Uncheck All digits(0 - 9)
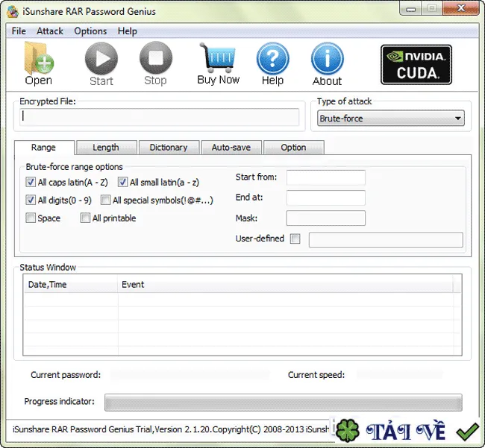Image resolution: width=485 pixels, height=448 pixels. point(31,200)
